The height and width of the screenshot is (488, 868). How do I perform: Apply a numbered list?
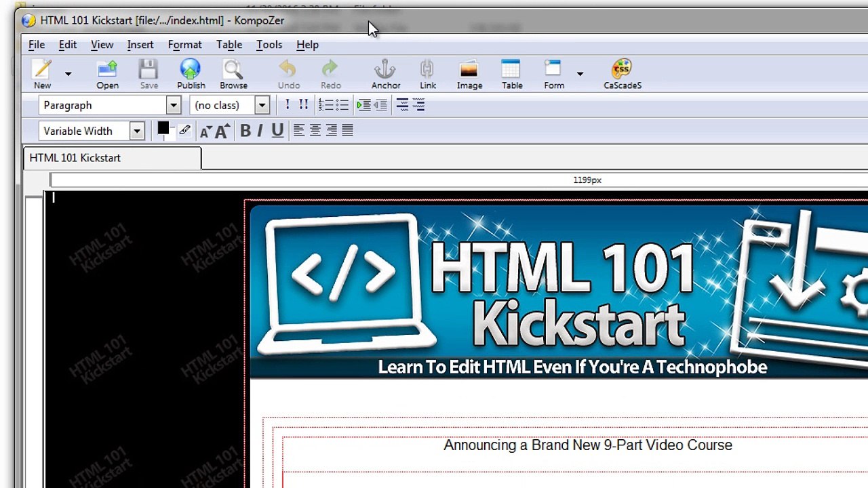click(x=325, y=105)
